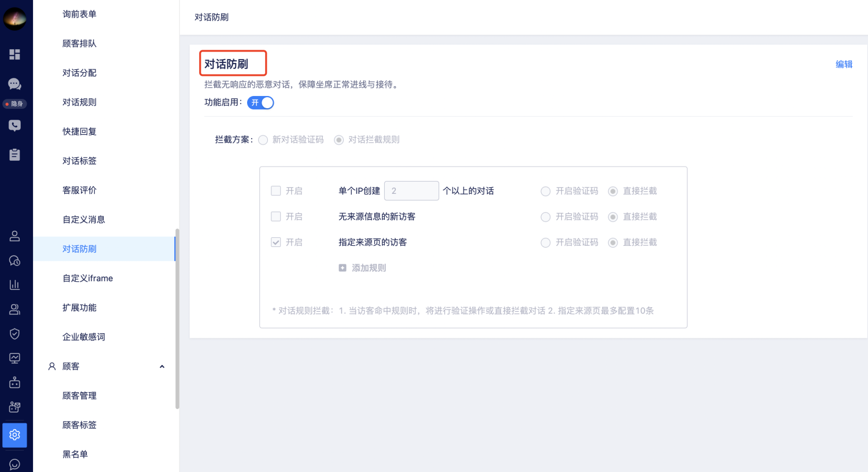Viewport: 868px width, 472px height.
Task: Select 开启验证码 for 单个IP创建 rule
Action: [546, 191]
